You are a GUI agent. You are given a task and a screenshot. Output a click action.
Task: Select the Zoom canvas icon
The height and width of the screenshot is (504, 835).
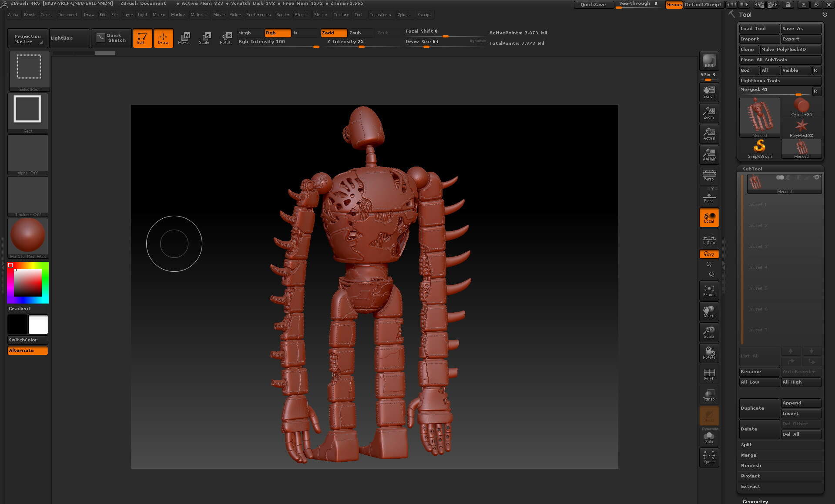coord(709,113)
